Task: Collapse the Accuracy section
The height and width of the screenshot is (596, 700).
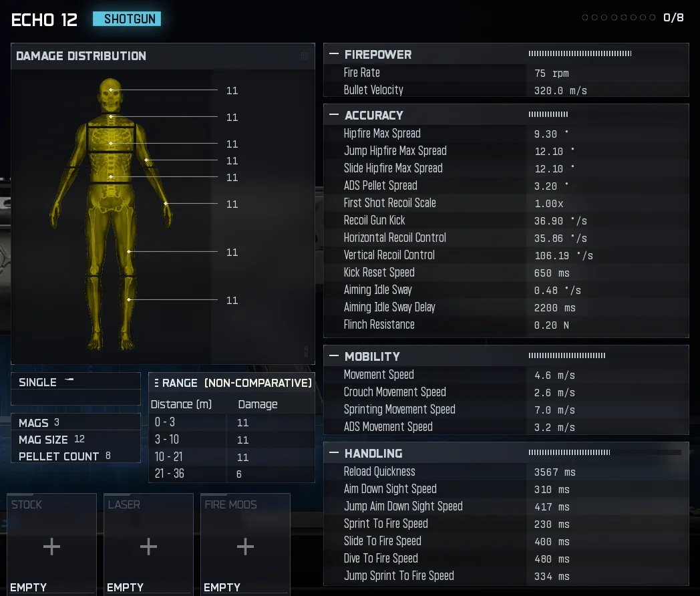Action: 333,115
